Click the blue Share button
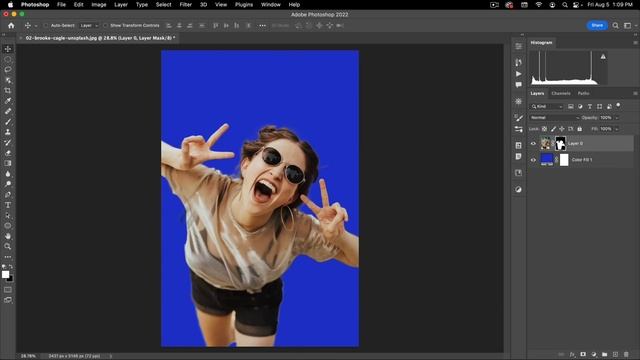This screenshot has height=360, width=640. (597, 25)
